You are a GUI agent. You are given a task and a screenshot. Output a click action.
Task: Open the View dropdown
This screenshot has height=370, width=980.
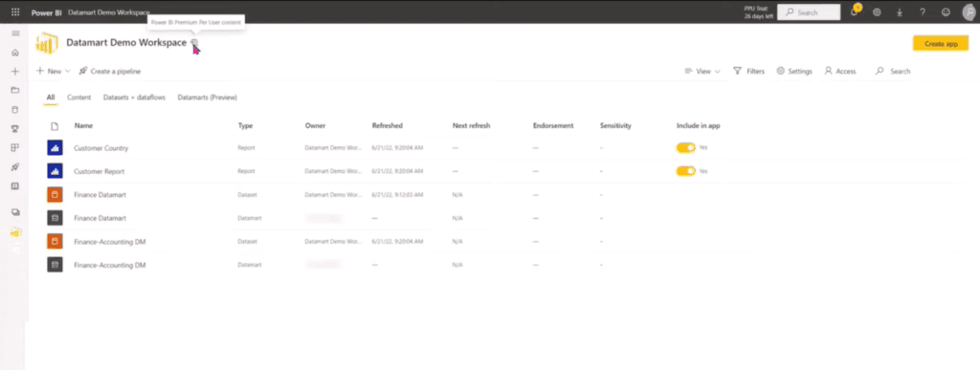pyautogui.click(x=702, y=71)
